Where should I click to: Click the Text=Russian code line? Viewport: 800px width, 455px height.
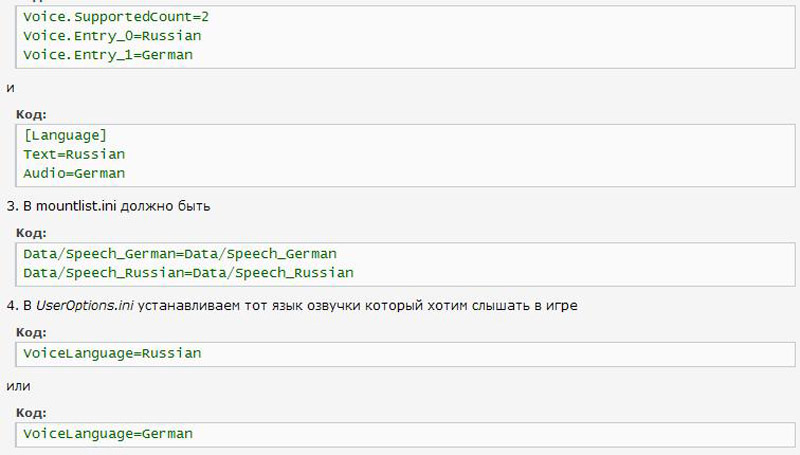tap(74, 154)
